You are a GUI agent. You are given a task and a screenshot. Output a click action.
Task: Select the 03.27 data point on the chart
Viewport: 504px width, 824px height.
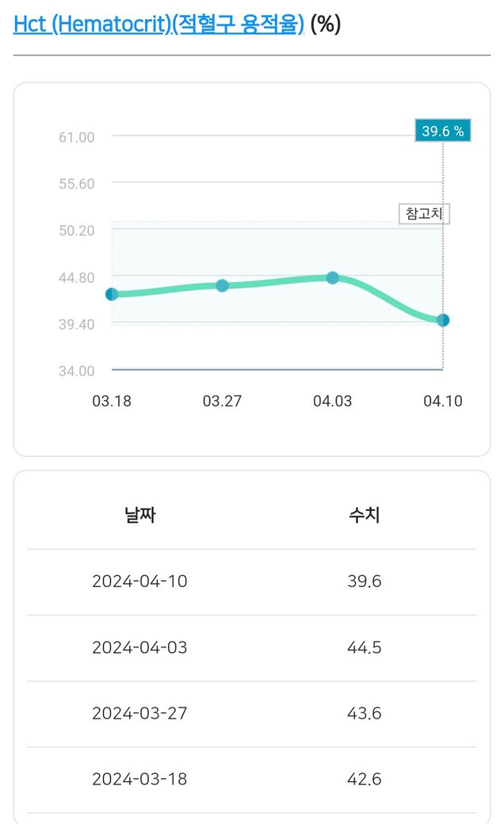(222, 285)
